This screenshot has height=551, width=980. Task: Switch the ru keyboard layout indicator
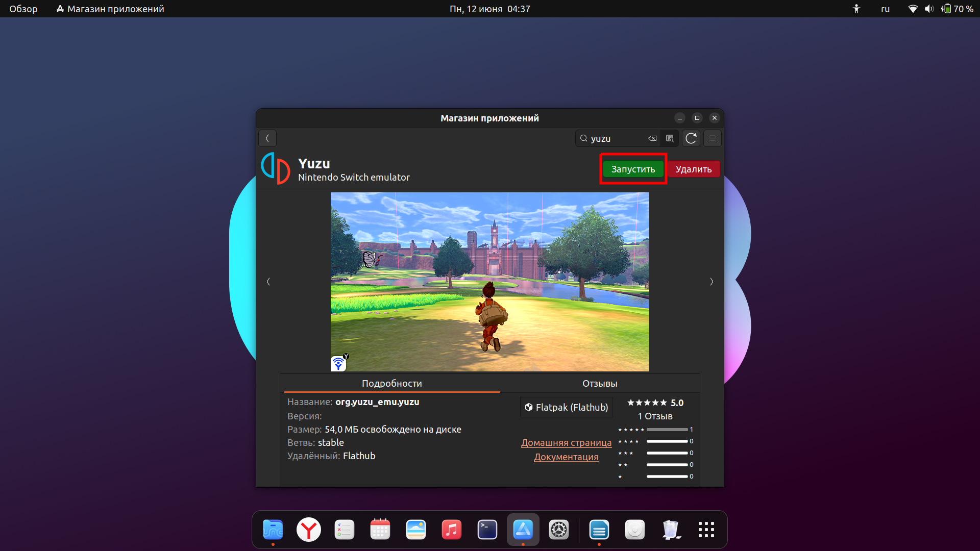click(885, 9)
